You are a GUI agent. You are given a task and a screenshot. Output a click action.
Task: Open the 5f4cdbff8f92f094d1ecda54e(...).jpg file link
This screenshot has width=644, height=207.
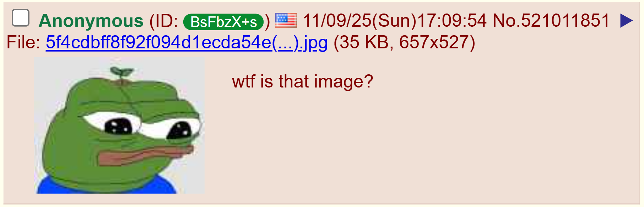(x=186, y=42)
